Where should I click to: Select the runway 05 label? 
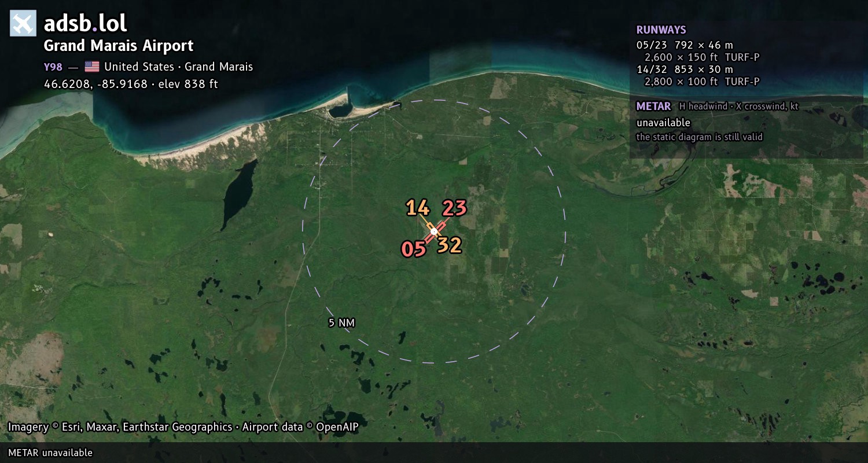tap(414, 249)
